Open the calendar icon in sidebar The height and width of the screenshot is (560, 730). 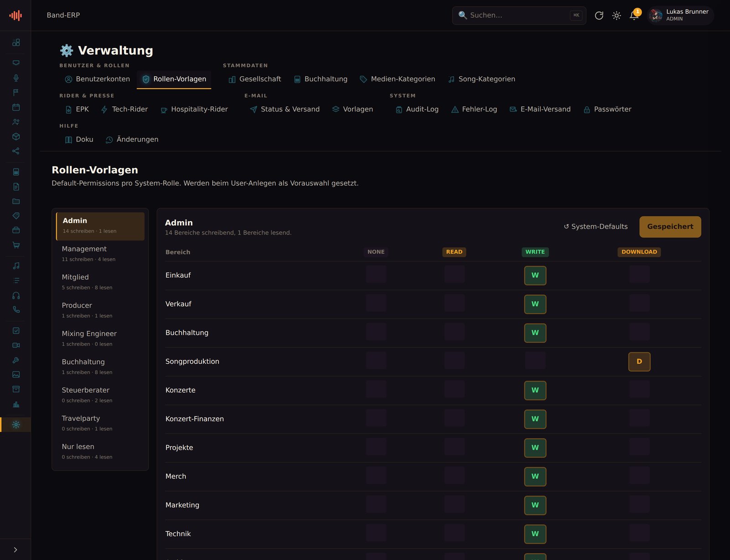click(16, 107)
